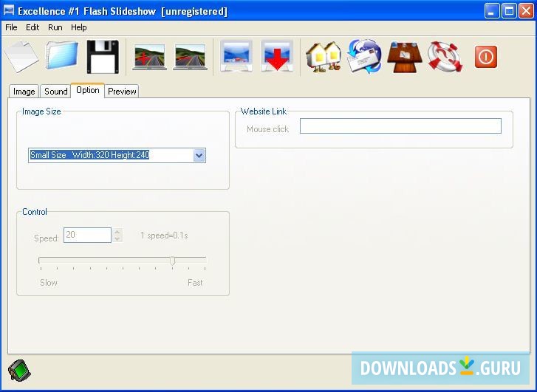Click the wooden desk toolbar icon
The height and width of the screenshot is (392, 537).
(405, 57)
